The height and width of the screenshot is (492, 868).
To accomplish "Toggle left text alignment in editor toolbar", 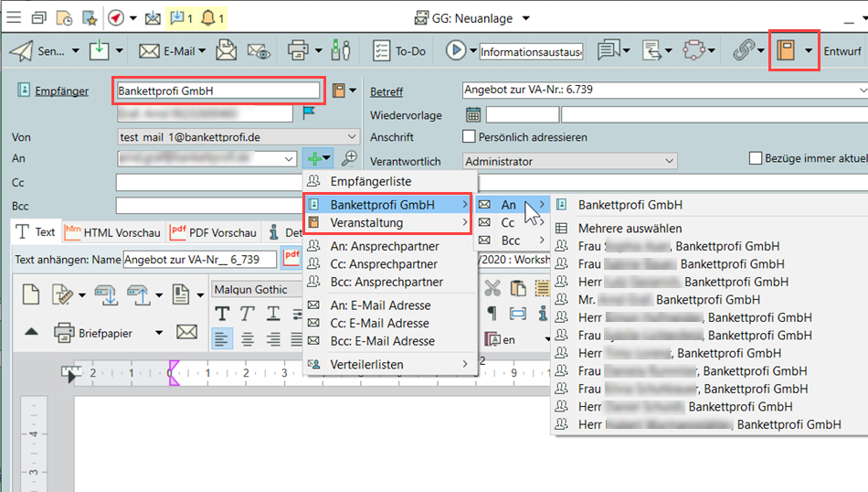I will [x=222, y=339].
